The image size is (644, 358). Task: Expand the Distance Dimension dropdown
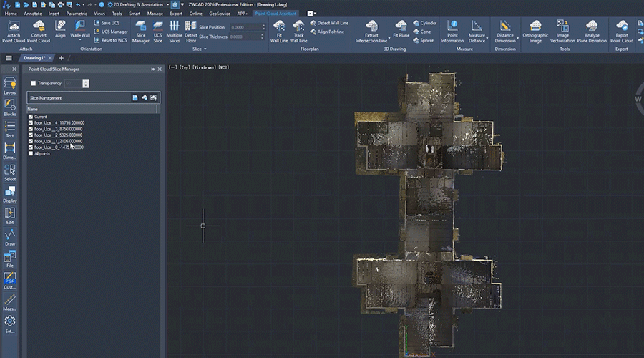coord(517,38)
